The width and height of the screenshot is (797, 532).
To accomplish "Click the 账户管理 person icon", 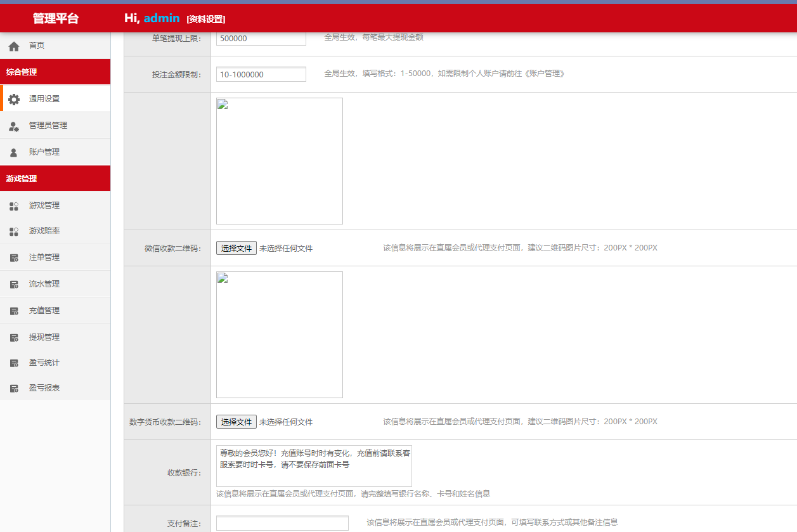I will pyautogui.click(x=14, y=153).
